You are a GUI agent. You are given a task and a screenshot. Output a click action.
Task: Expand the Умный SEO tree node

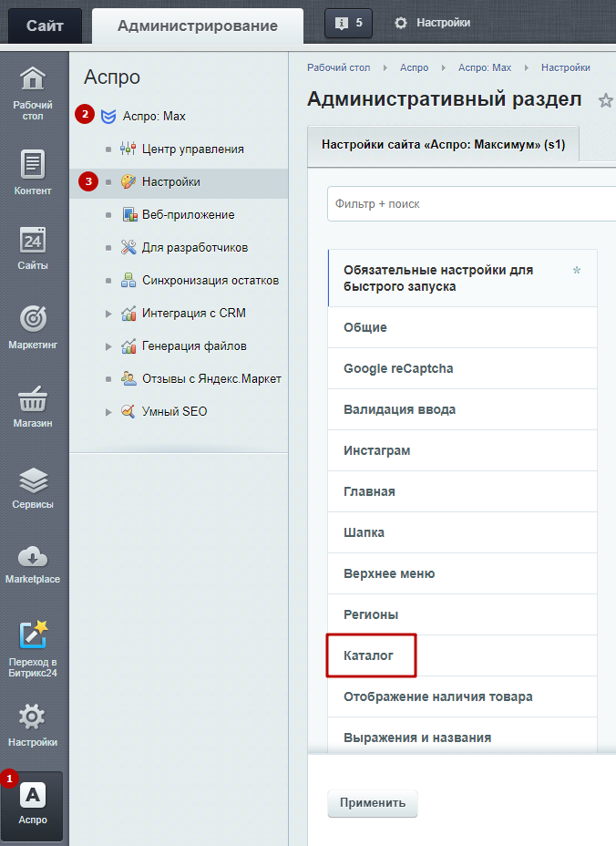108,412
